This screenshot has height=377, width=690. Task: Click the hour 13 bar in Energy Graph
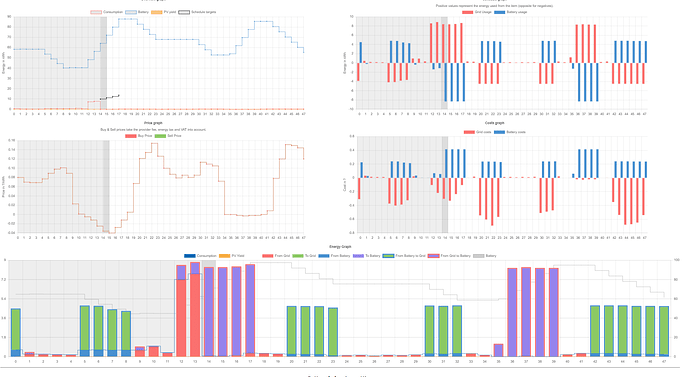pyautogui.click(x=195, y=309)
